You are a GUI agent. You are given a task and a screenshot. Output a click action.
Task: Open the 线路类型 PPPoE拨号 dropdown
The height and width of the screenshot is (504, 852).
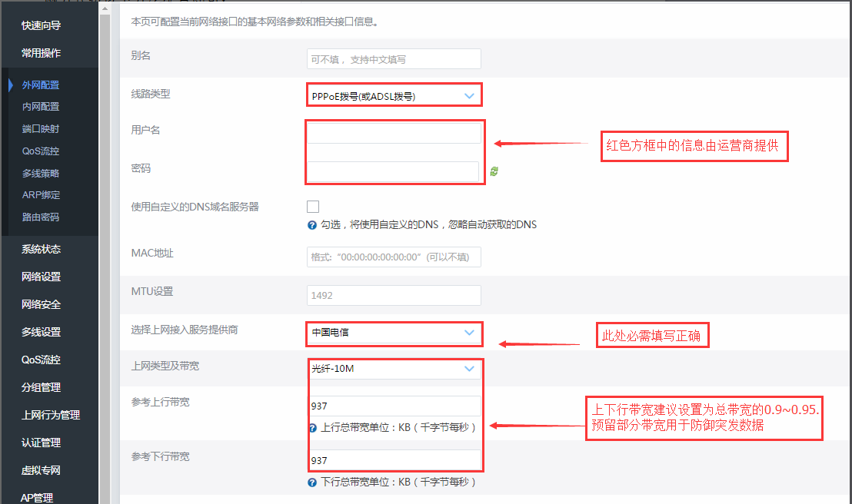(394, 96)
